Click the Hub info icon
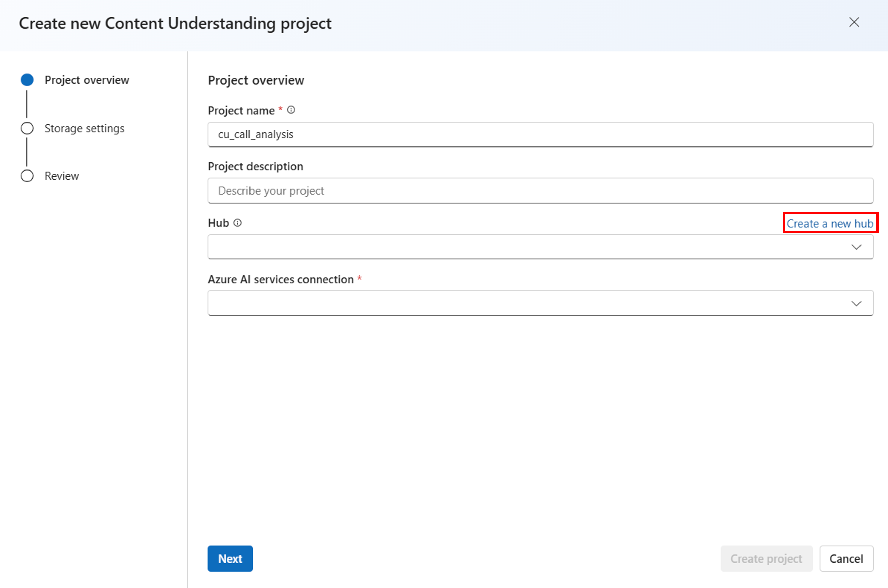 (x=238, y=222)
